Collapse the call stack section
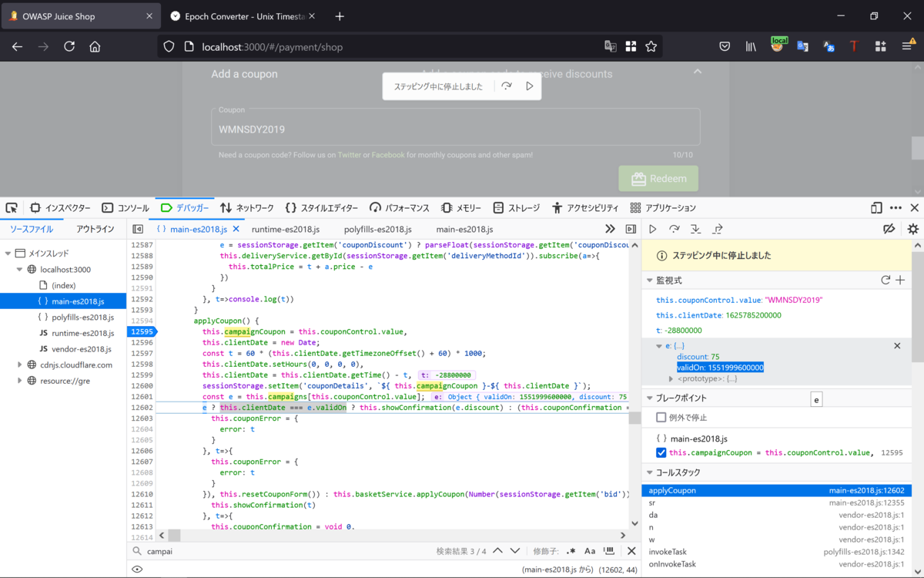 648,472
